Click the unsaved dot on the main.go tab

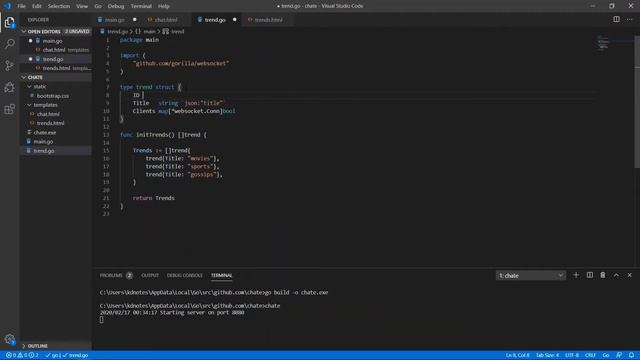click(x=134, y=20)
